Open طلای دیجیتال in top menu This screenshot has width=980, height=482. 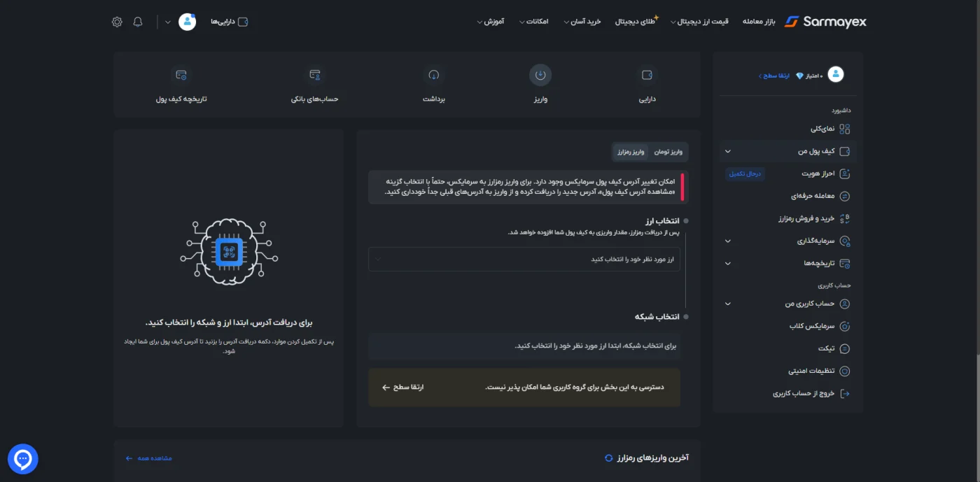click(x=637, y=22)
